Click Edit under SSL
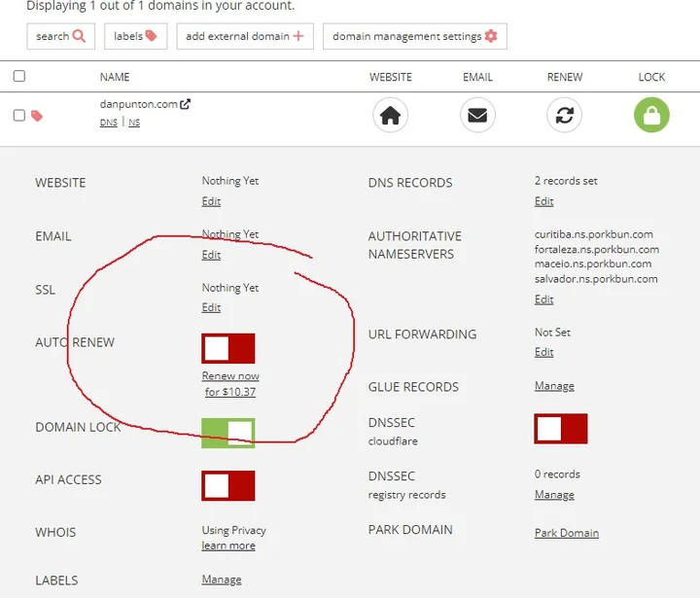 (x=211, y=307)
